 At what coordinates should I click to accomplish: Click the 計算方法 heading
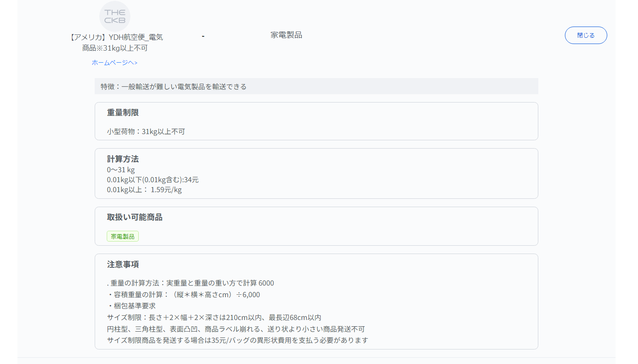[123, 159]
